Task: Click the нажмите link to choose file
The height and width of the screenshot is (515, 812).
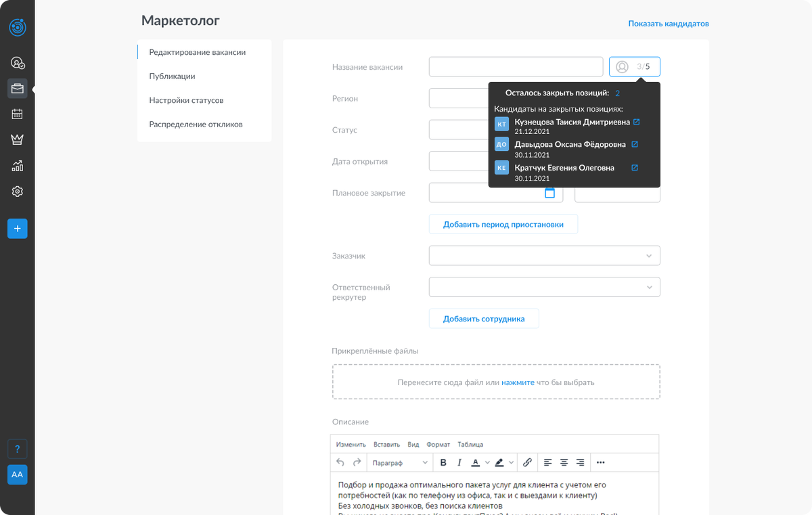Action: 518,382
